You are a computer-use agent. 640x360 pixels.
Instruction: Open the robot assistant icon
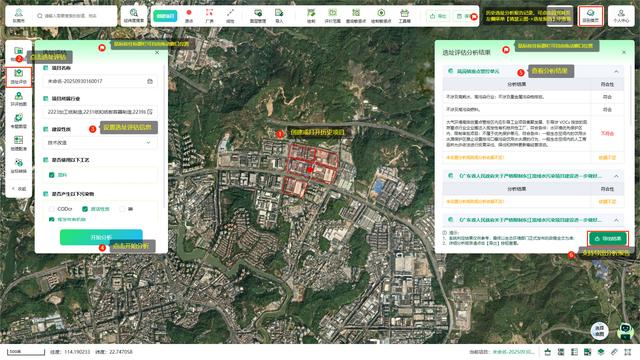[x=624, y=331]
